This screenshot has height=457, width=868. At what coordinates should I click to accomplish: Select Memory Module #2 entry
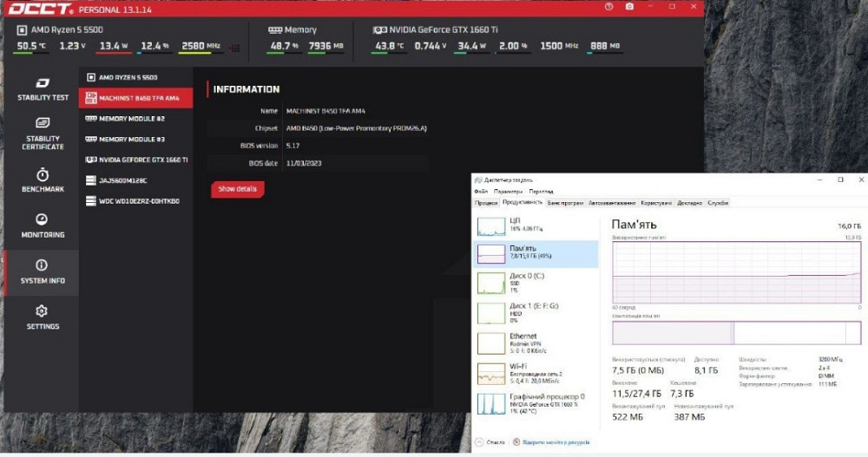(x=135, y=119)
